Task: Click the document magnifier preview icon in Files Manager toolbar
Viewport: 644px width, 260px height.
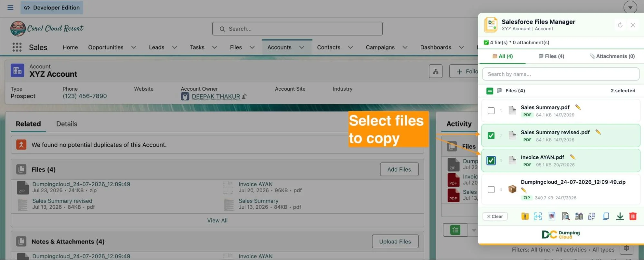Action: click(x=565, y=216)
